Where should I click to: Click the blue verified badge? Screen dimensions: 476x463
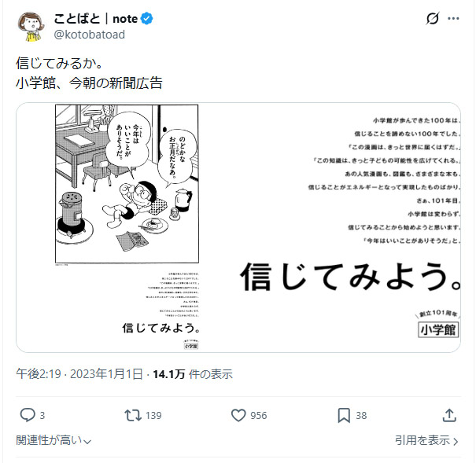click(147, 19)
